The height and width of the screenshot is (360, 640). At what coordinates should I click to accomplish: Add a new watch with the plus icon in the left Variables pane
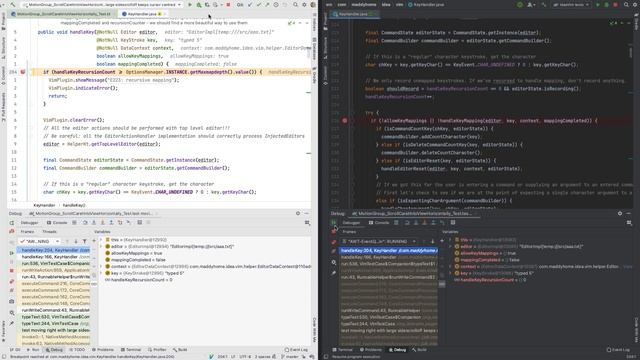[94, 241]
